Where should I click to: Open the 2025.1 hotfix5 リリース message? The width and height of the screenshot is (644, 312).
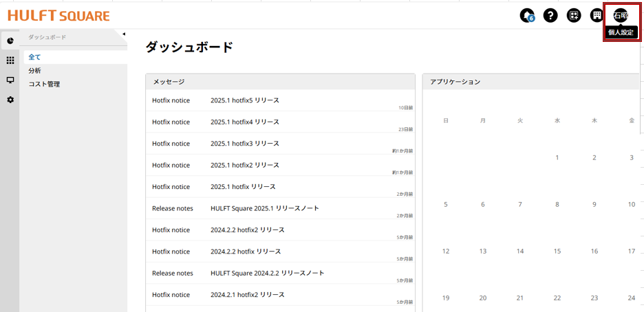tap(244, 100)
